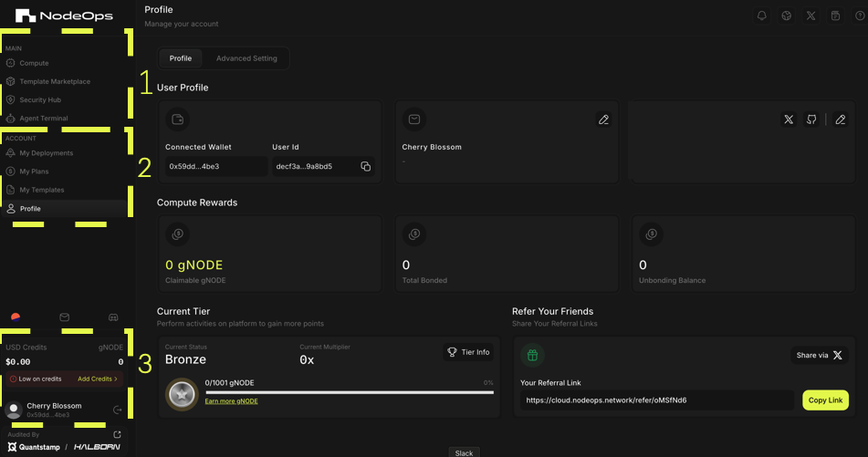Screen dimensions: 868x457
Task: Click the Unbonding Balance coin icon
Action: pyautogui.click(x=651, y=234)
